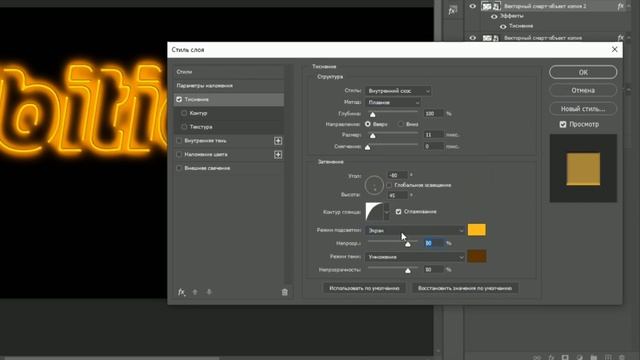Click the Отмена button

[583, 90]
